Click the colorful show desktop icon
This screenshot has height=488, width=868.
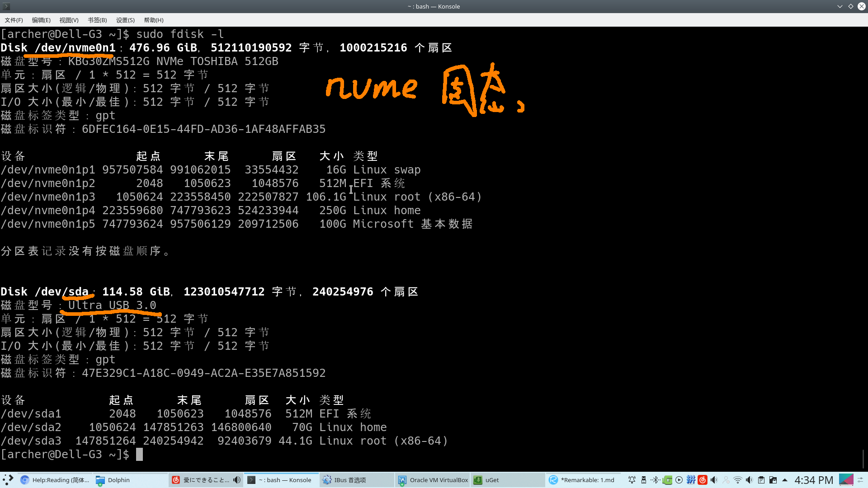[846, 480]
